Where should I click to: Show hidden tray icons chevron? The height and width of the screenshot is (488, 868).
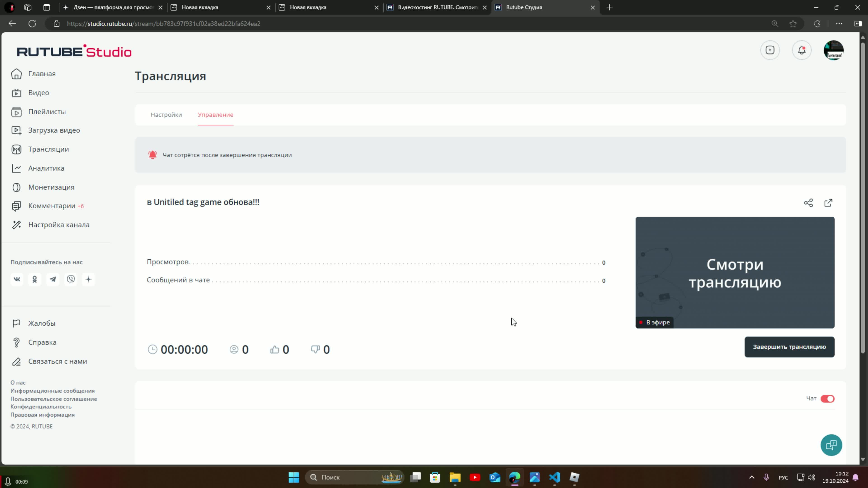[x=752, y=477]
